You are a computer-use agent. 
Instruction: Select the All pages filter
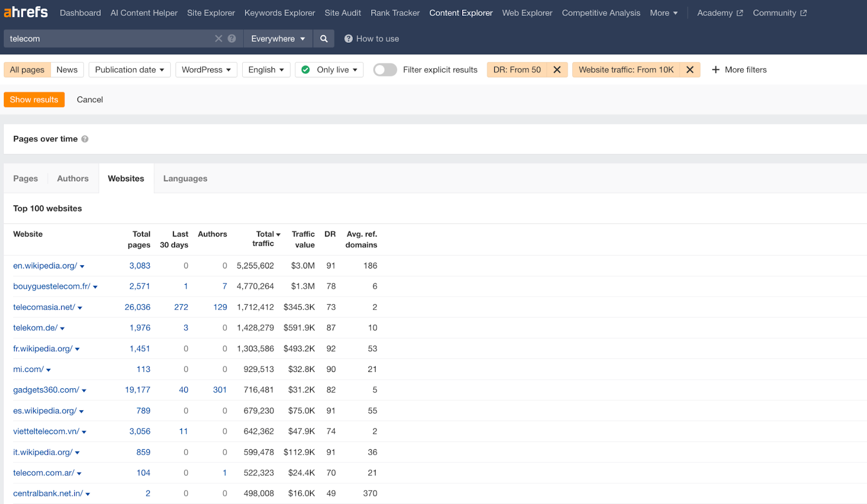(27, 70)
